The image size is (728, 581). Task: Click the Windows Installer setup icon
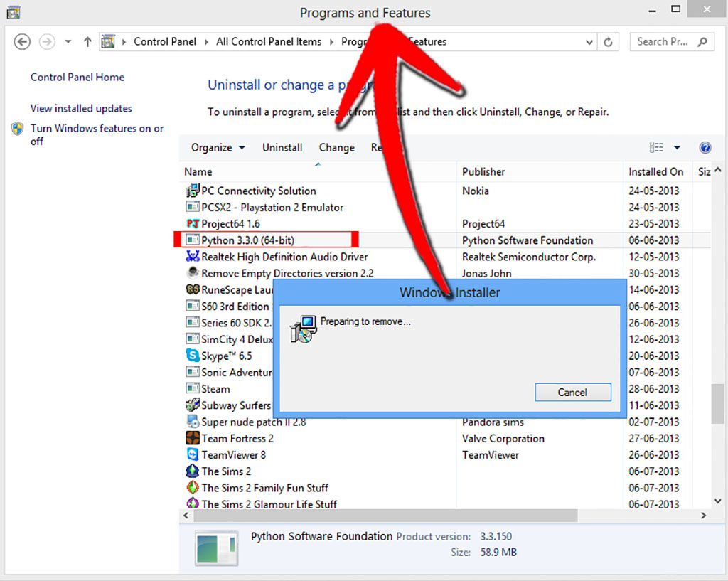click(x=303, y=329)
